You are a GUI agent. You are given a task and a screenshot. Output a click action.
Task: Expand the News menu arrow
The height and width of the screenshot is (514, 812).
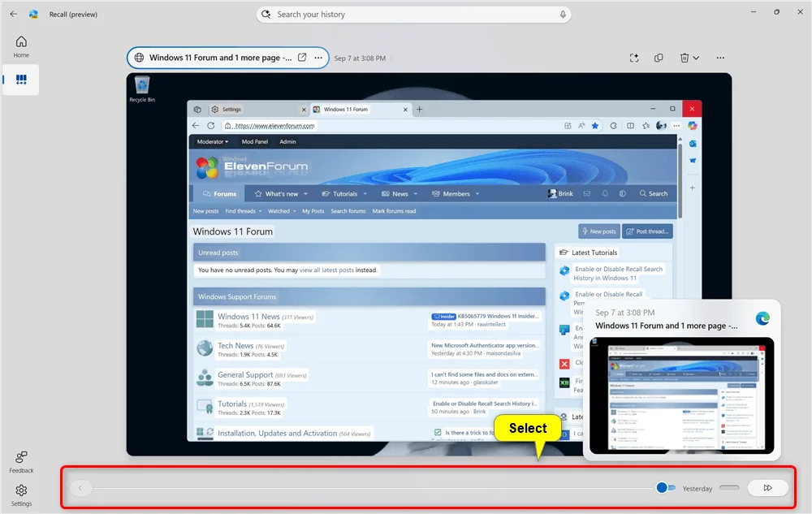(x=415, y=193)
